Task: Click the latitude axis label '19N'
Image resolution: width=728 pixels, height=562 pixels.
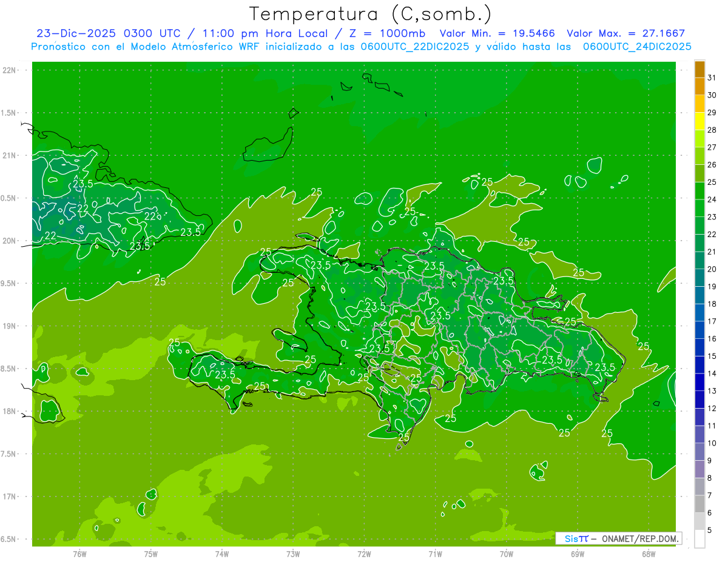Action: tap(9, 326)
